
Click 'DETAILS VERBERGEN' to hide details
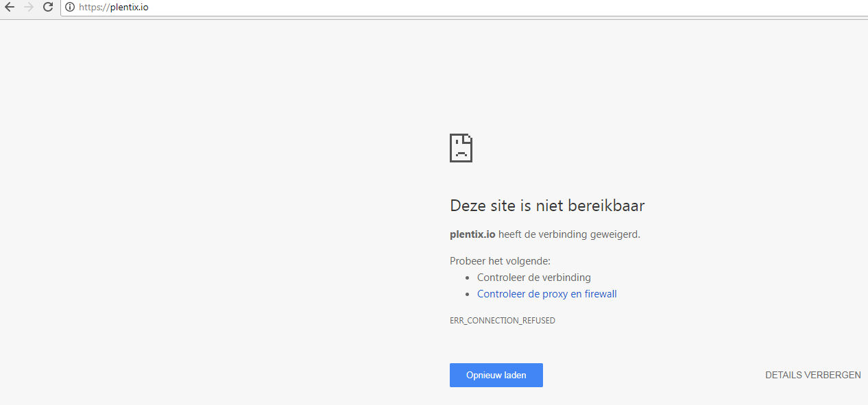pyautogui.click(x=813, y=375)
